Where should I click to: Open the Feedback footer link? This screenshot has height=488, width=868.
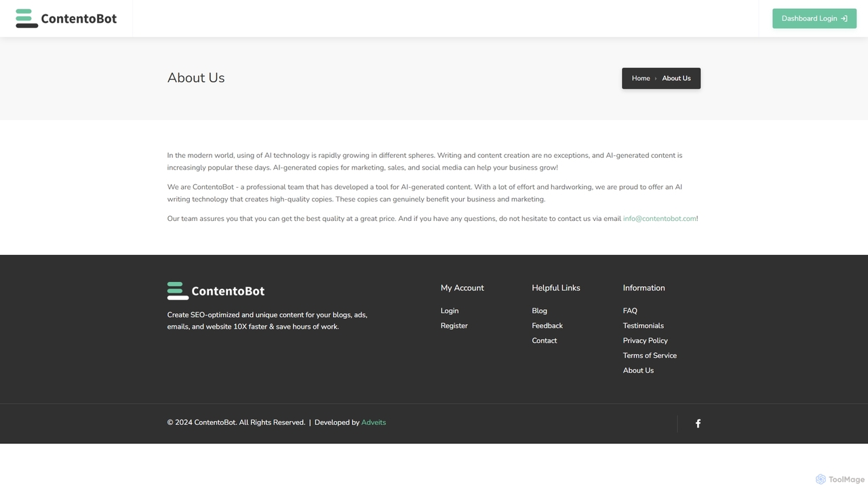pos(547,326)
